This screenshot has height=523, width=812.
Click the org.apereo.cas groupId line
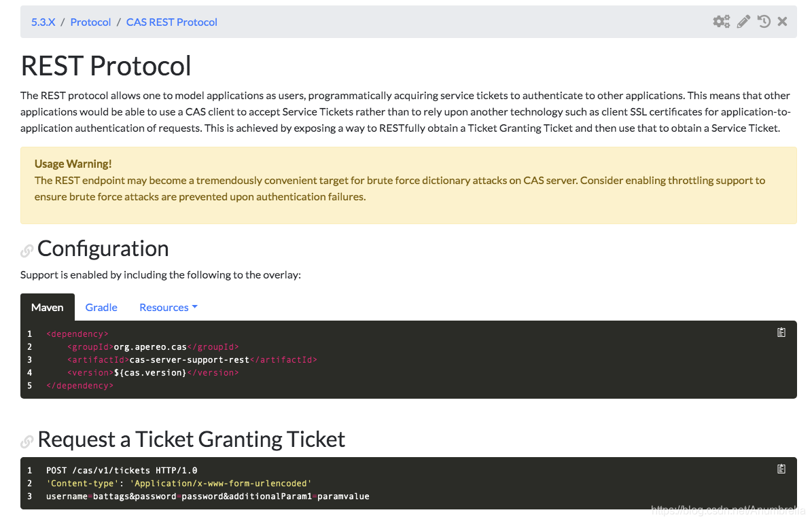(x=153, y=347)
